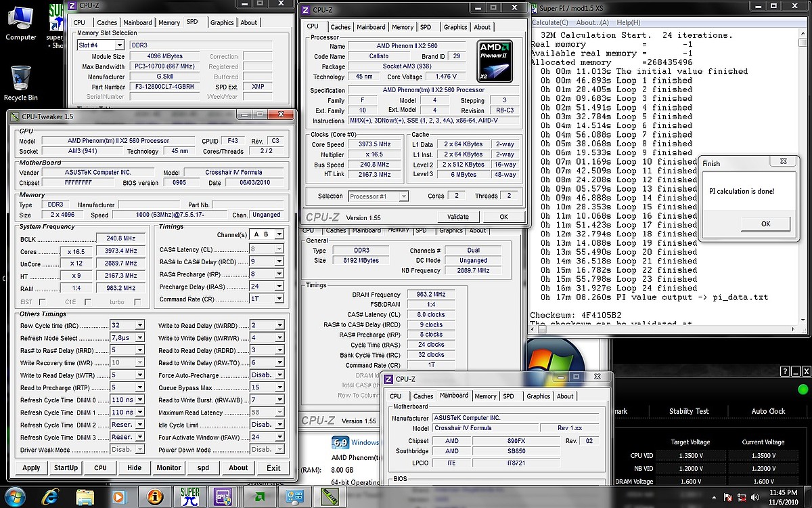Click the purple CPU-Z chip taskbar icon
The image size is (812, 508).
coord(223,496)
